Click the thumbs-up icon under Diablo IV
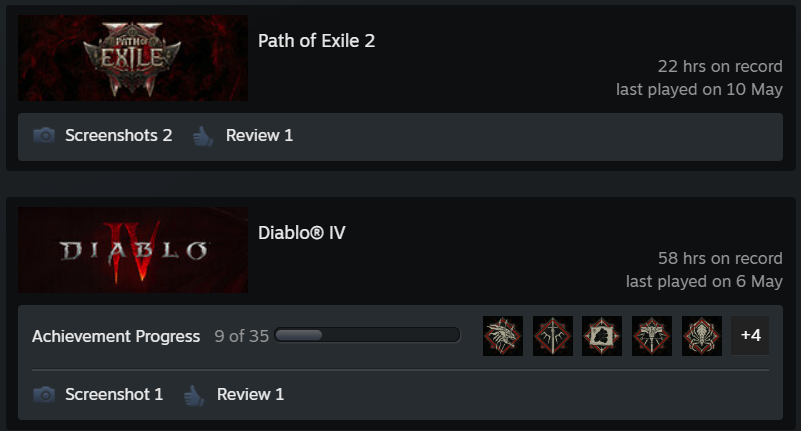 (x=194, y=395)
